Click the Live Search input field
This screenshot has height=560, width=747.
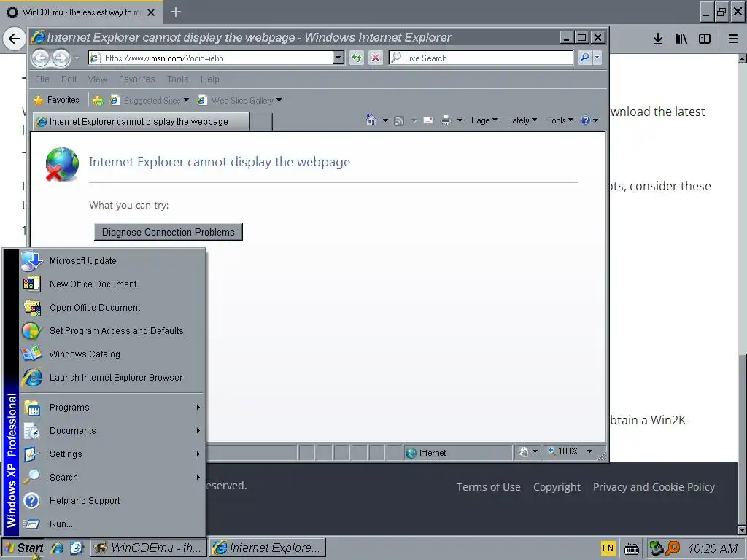point(481,58)
